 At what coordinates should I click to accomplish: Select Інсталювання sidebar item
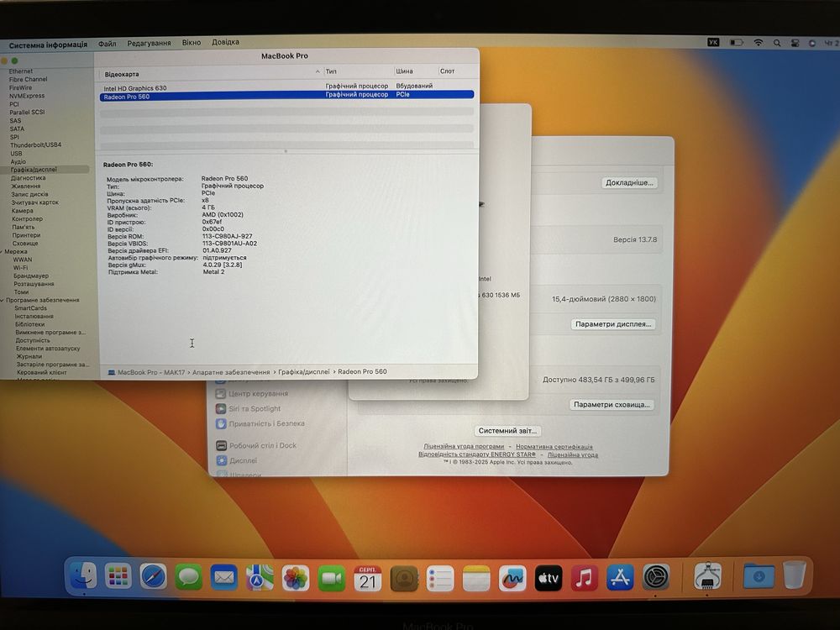(x=34, y=317)
